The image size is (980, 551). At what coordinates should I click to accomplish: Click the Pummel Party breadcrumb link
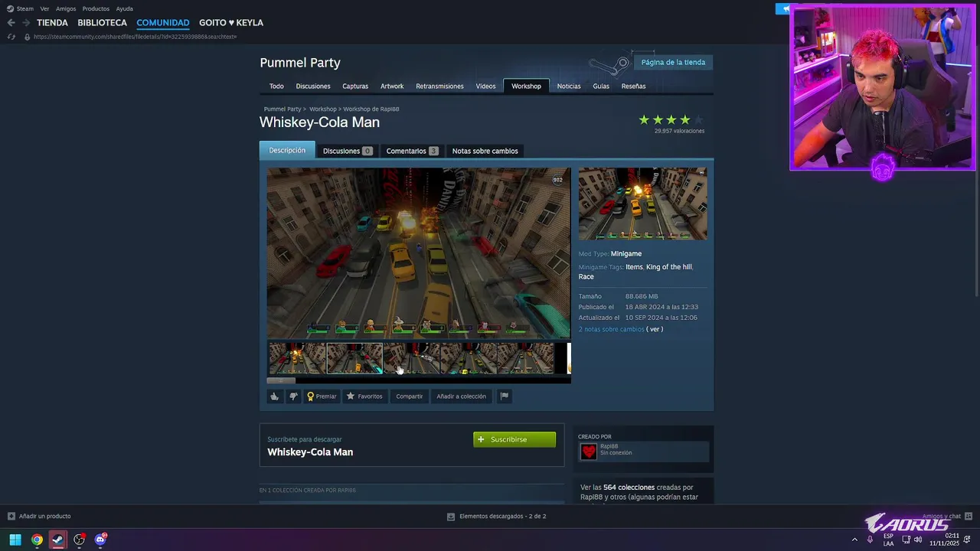(x=283, y=109)
